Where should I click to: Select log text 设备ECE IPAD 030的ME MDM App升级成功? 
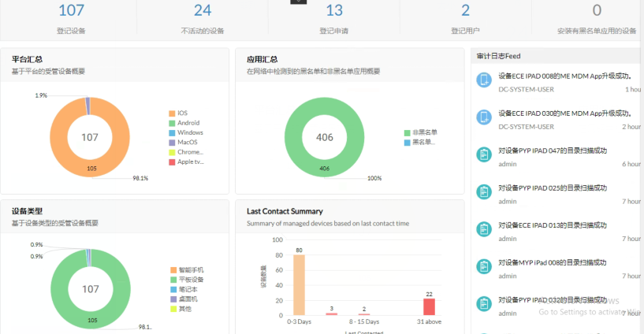[x=564, y=113]
